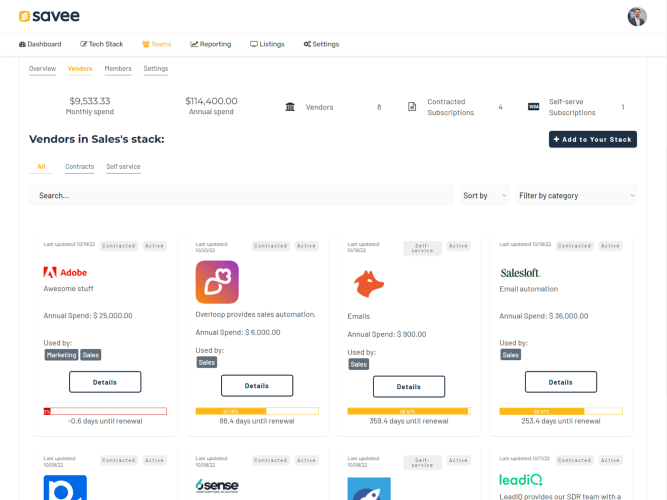Open the Sort by dropdown

(x=485, y=195)
